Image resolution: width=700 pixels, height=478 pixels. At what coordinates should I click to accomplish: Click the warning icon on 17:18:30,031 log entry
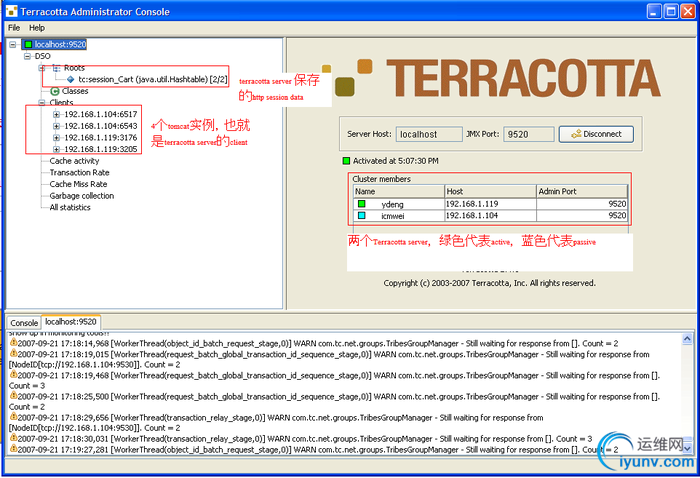[13, 438]
